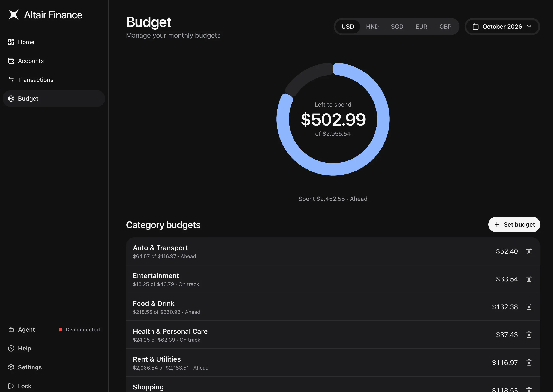Open Accounts in sidebar

pyautogui.click(x=54, y=61)
